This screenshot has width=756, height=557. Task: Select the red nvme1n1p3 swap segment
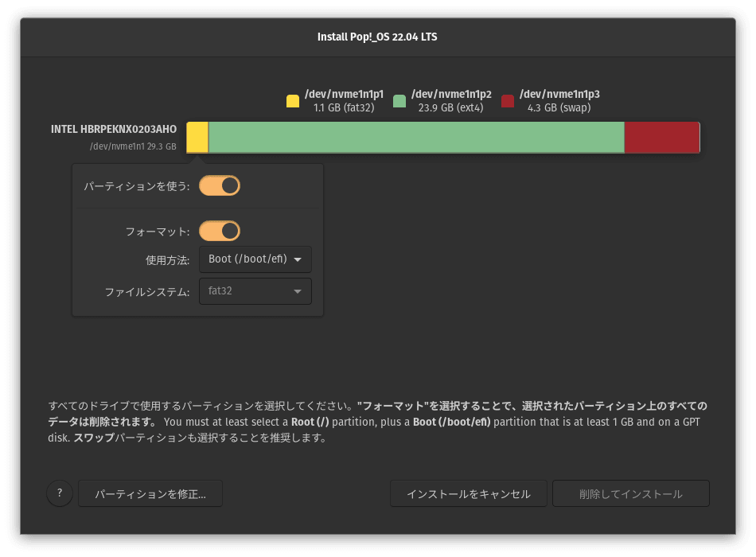click(662, 138)
